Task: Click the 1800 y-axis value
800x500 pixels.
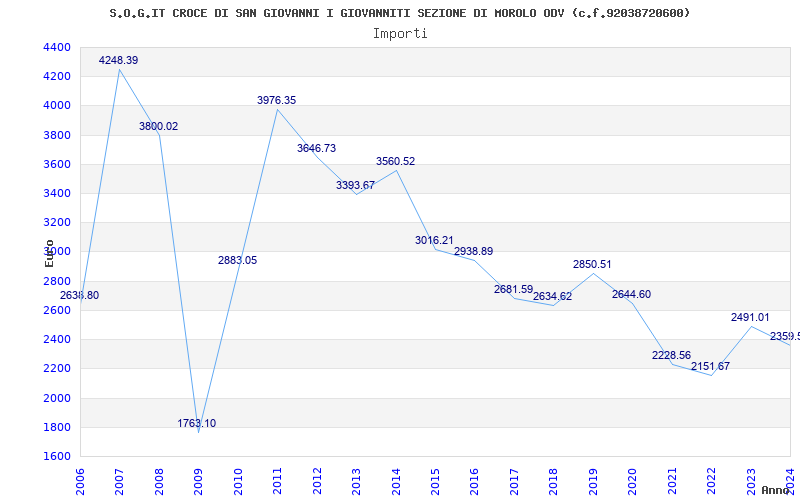Action: 57,427
